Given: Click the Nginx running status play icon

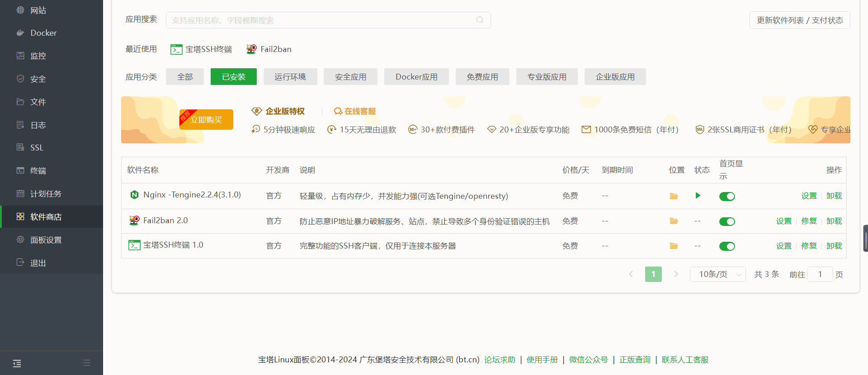Looking at the screenshot, I should pos(698,196).
